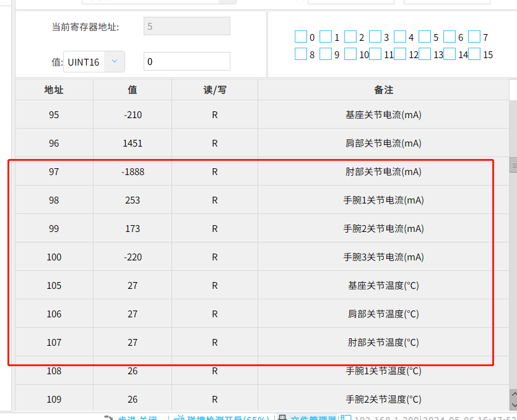517x420 pixels.
Task: Click the vertical scrollbar thumb of the table
Action: pos(513,165)
